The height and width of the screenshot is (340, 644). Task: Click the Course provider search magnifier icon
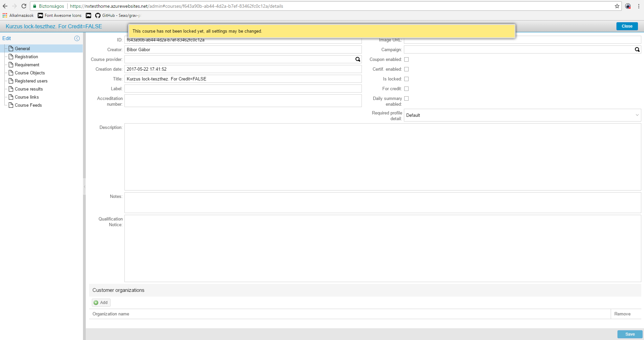pyautogui.click(x=358, y=59)
